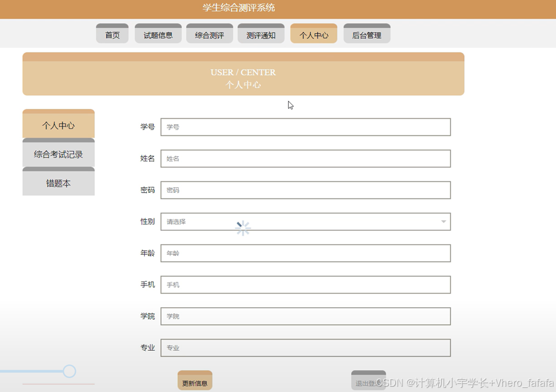The height and width of the screenshot is (392, 556).
Task: Click the 手机 input field
Action: pos(306,285)
